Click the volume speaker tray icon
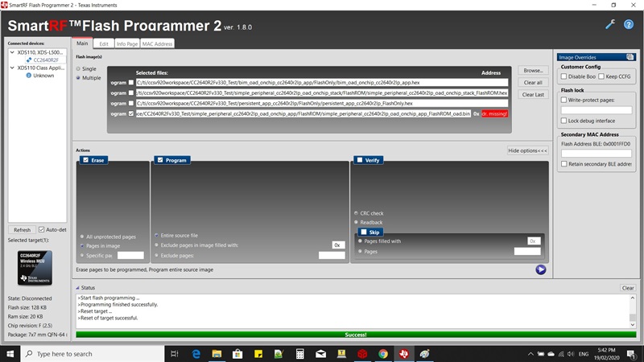This screenshot has height=362, width=644. tap(571, 354)
